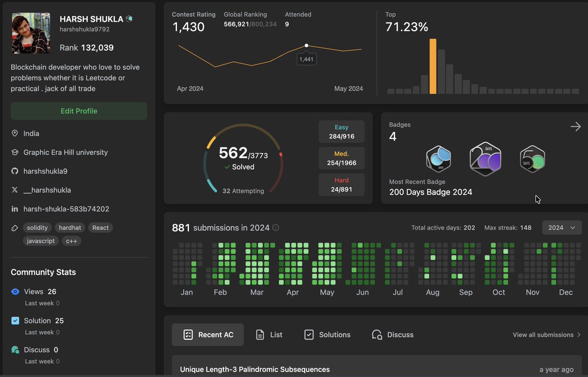The image size is (588, 377).
Task: Click the Rank 132,039 text
Action: click(87, 48)
